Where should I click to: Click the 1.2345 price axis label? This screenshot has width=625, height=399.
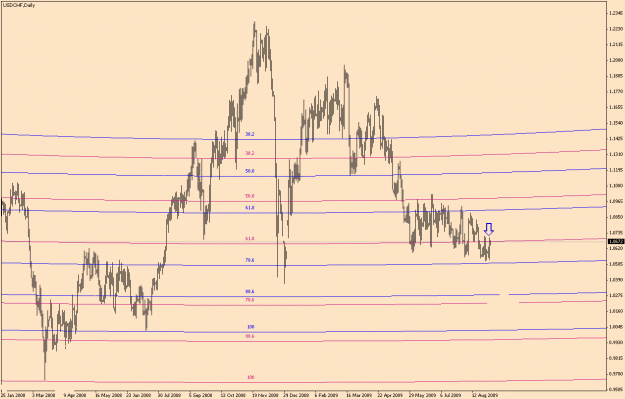[x=616, y=13]
